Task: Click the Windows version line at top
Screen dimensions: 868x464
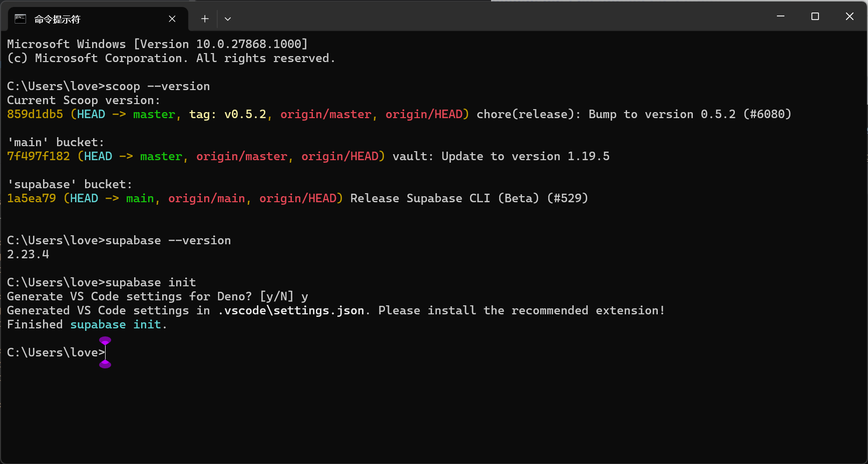Action: tap(158, 44)
